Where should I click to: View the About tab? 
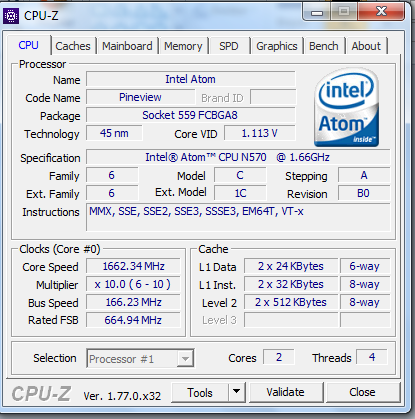366,46
